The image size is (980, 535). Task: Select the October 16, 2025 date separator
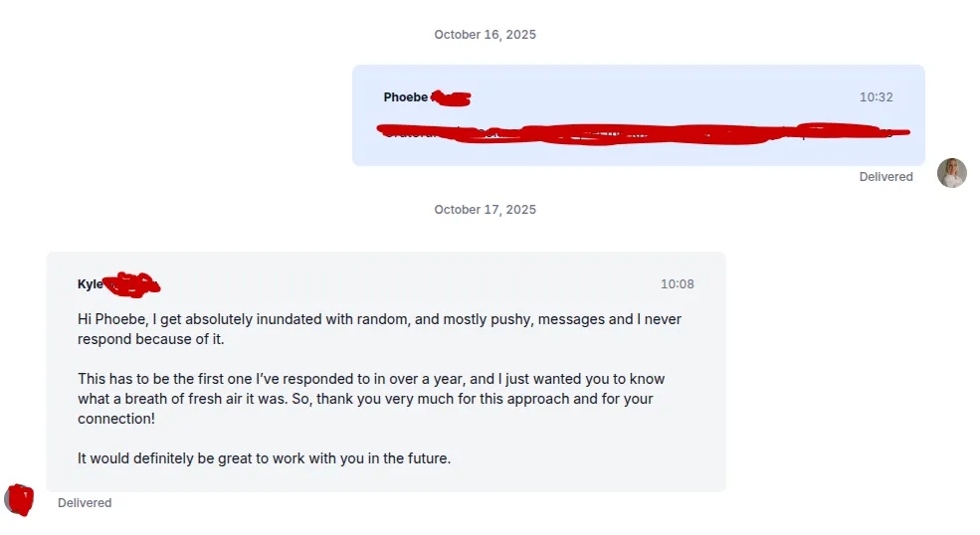pos(485,35)
